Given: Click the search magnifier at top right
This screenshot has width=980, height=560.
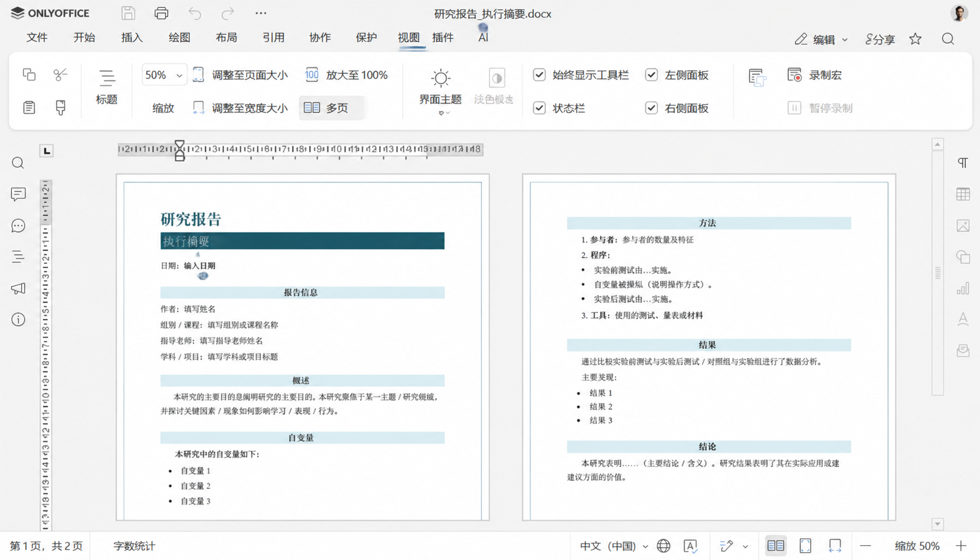Looking at the screenshot, I should (x=948, y=39).
